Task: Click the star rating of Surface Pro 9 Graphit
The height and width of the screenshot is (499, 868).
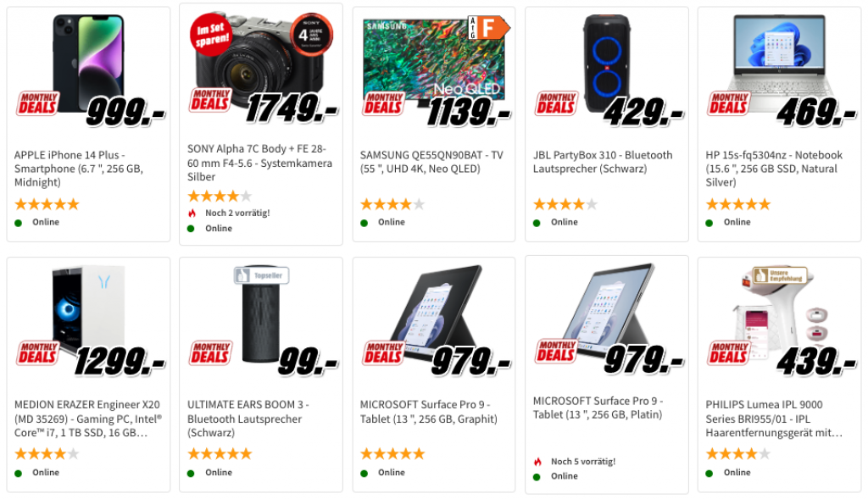Action: [392, 454]
